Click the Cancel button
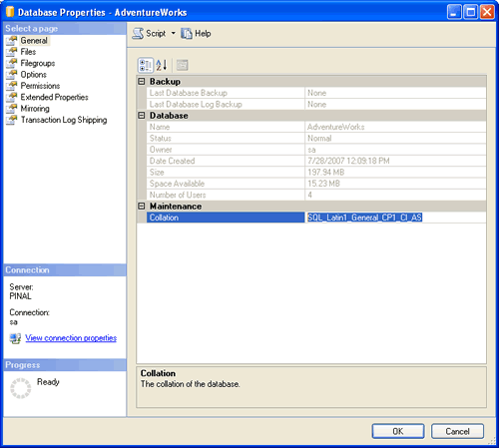Viewport: 499px width, 448px height. pyautogui.click(x=457, y=431)
